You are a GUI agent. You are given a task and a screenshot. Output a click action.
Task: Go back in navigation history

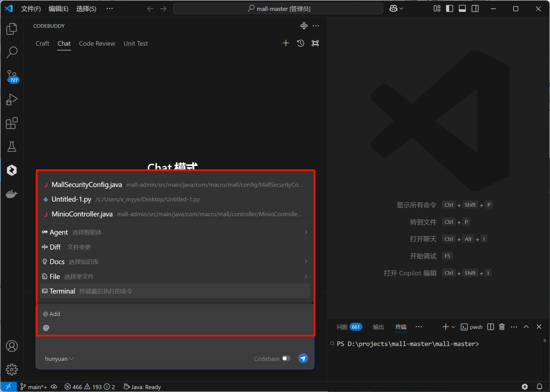coord(150,9)
